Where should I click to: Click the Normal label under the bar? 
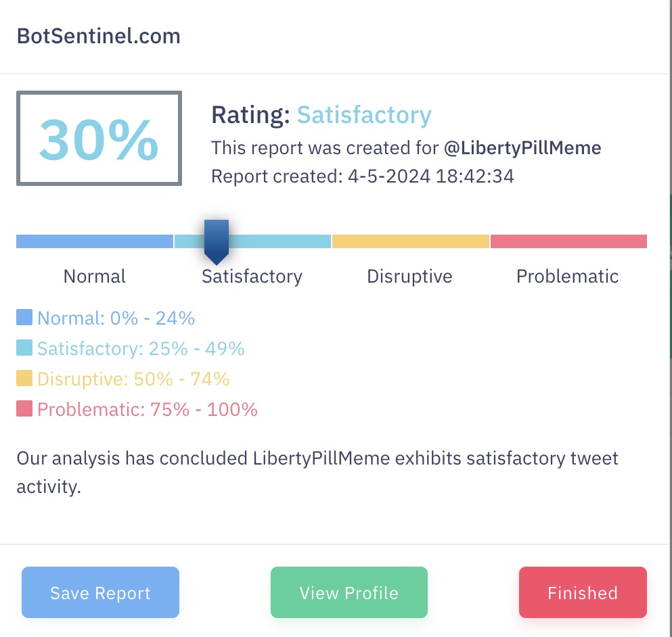tap(95, 276)
